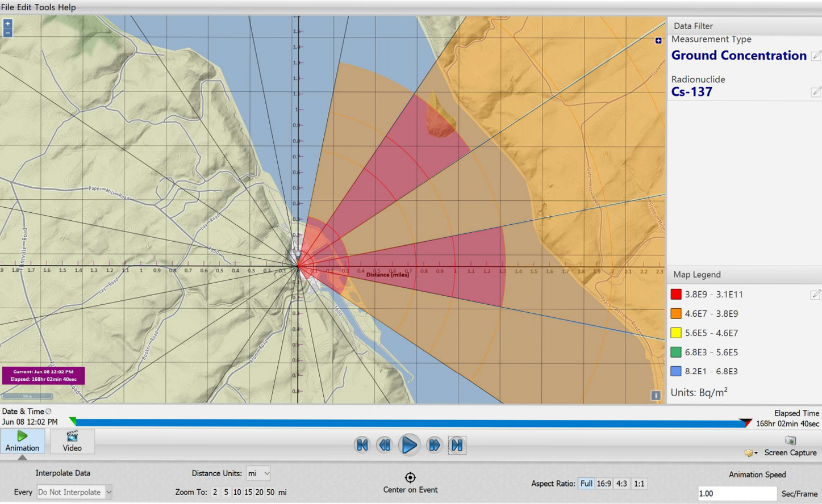The image size is (822, 504).
Task: Click the Center on Event crosshair icon
Action: pyautogui.click(x=410, y=477)
